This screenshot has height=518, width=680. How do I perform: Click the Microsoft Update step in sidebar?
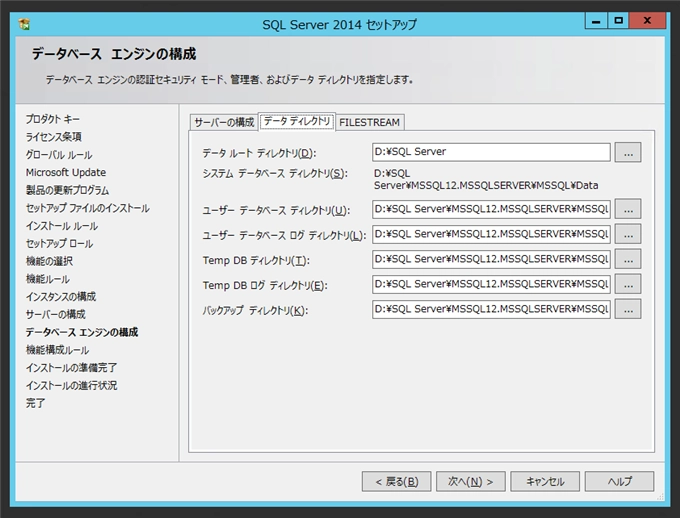point(65,172)
